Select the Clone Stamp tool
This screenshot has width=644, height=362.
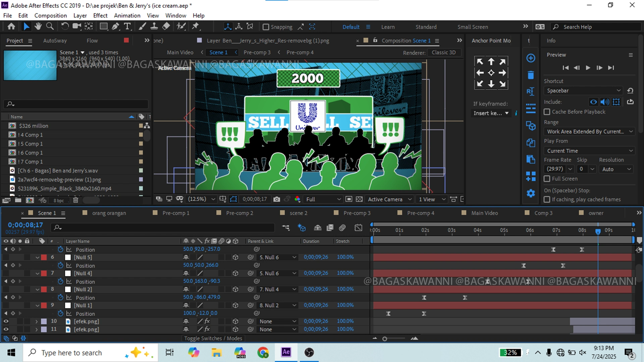coord(154,26)
